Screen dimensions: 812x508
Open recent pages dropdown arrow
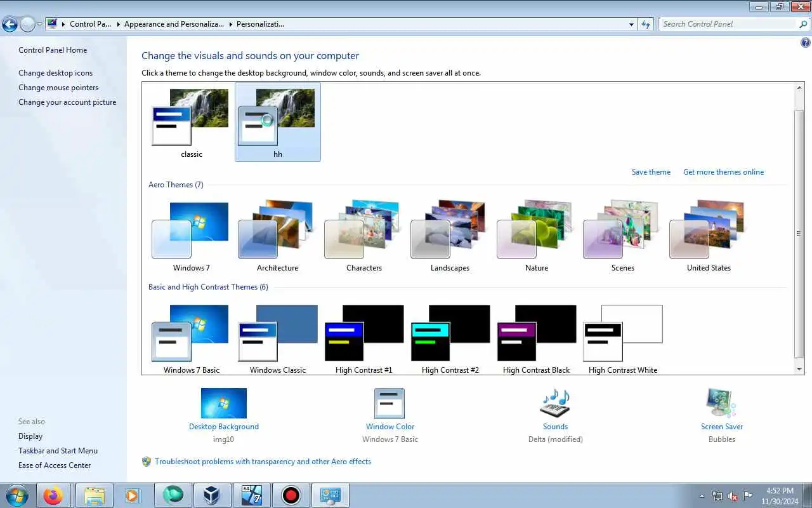pyautogui.click(x=39, y=24)
